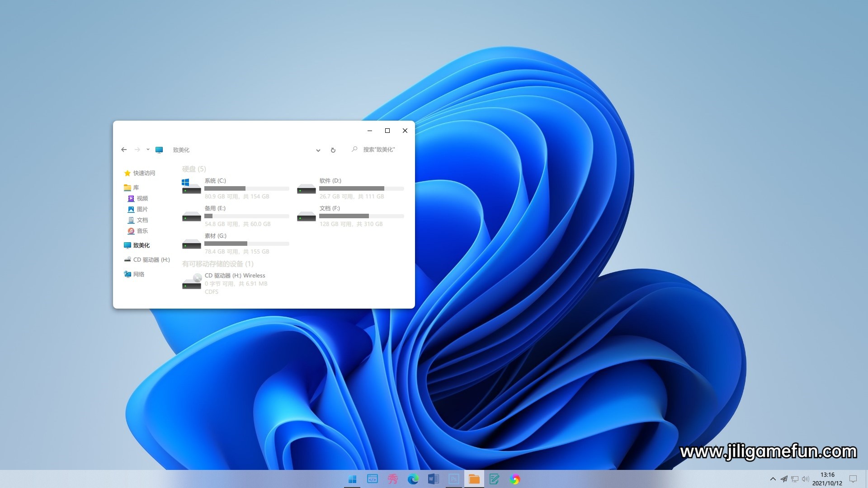Go back with the left arrow
Image resolution: width=868 pixels, height=488 pixels.
pos(124,150)
